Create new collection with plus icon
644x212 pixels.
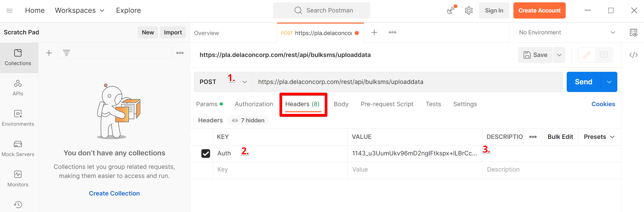click(49, 53)
